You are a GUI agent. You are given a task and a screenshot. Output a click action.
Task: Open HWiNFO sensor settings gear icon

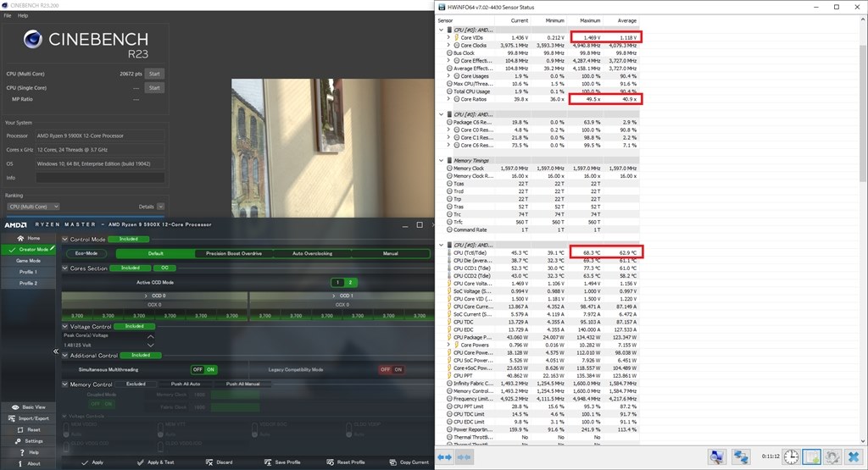pos(832,456)
